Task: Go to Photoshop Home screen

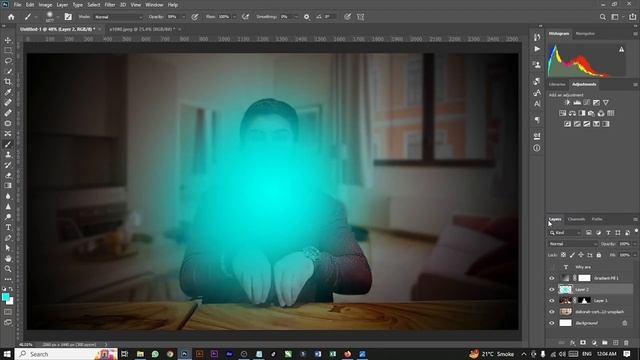Action: (x=11, y=17)
